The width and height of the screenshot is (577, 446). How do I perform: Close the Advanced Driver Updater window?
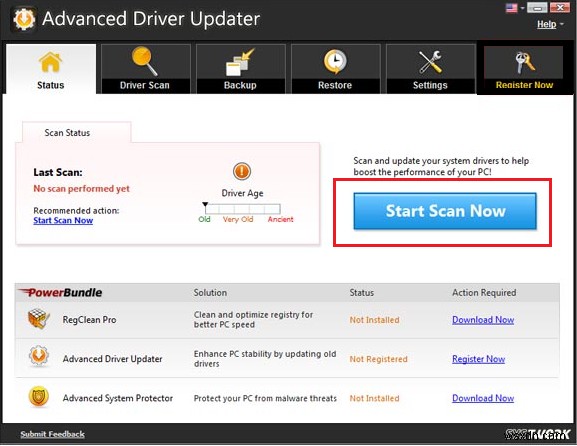560,7
